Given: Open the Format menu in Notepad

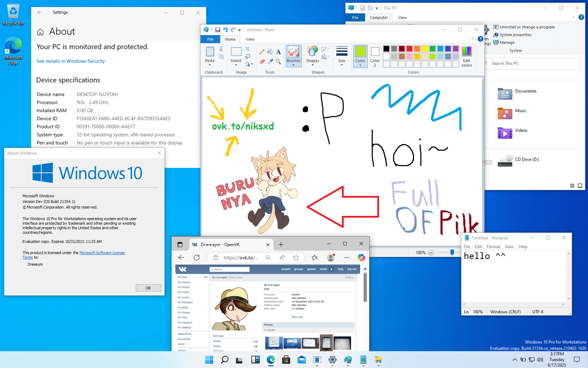Looking at the screenshot, I should coord(493,247).
